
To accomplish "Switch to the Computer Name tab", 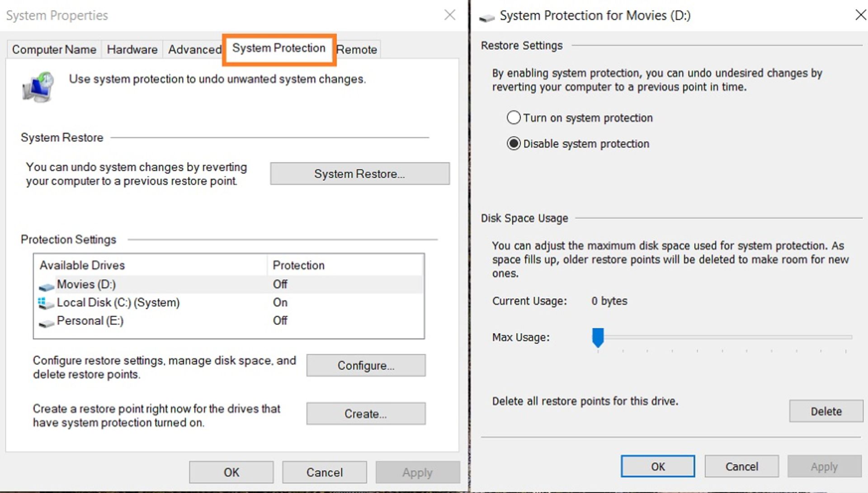I will click(53, 49).
